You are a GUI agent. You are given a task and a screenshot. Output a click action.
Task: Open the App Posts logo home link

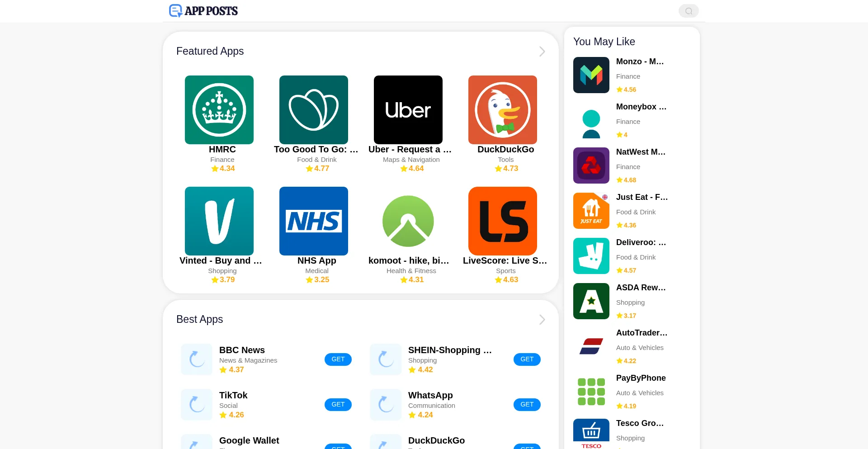pyautogui.click(x=203, y=11)
